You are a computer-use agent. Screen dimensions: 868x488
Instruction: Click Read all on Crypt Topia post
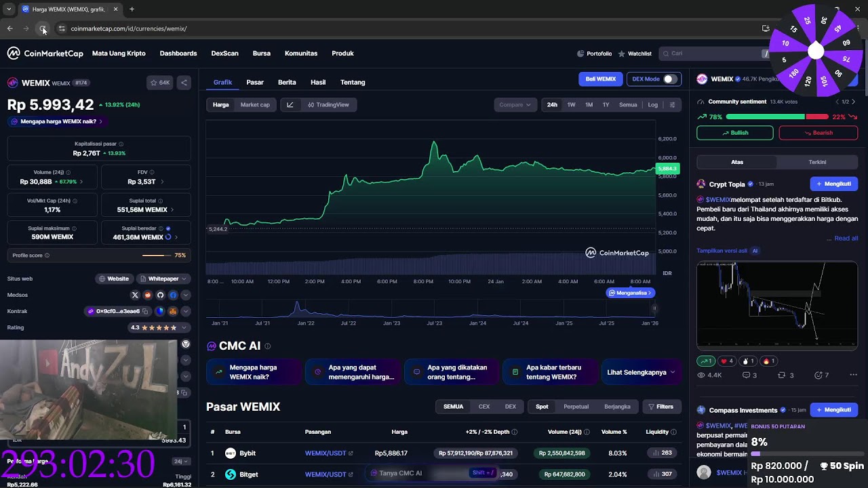[x=846, y=239]
